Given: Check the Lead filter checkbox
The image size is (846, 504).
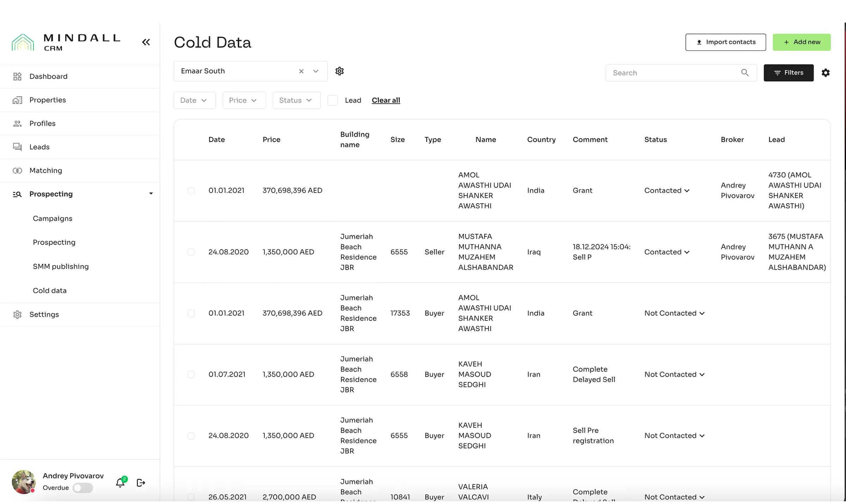Looking at the screenshot, I should pos(333,100).
